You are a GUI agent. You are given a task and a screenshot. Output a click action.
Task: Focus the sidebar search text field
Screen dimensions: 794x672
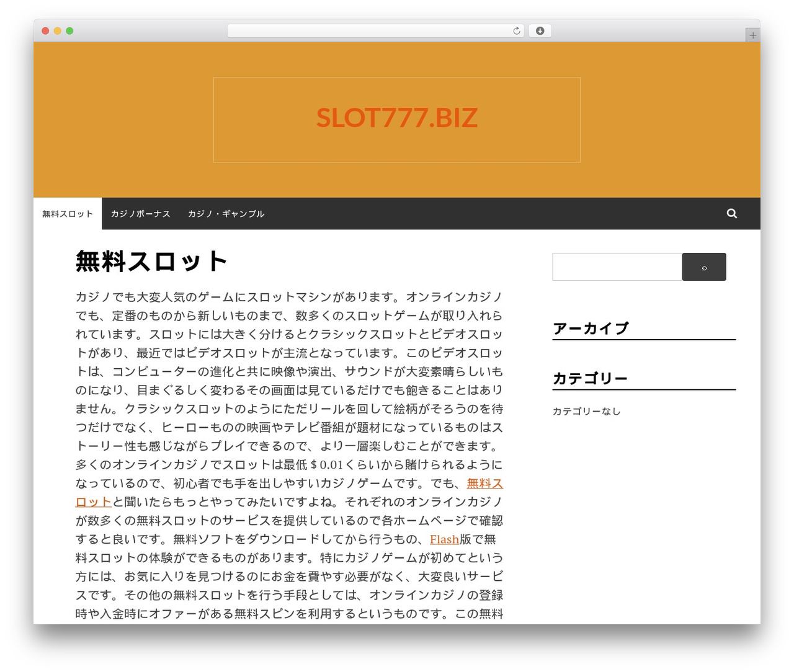click(x=617, y=267)
